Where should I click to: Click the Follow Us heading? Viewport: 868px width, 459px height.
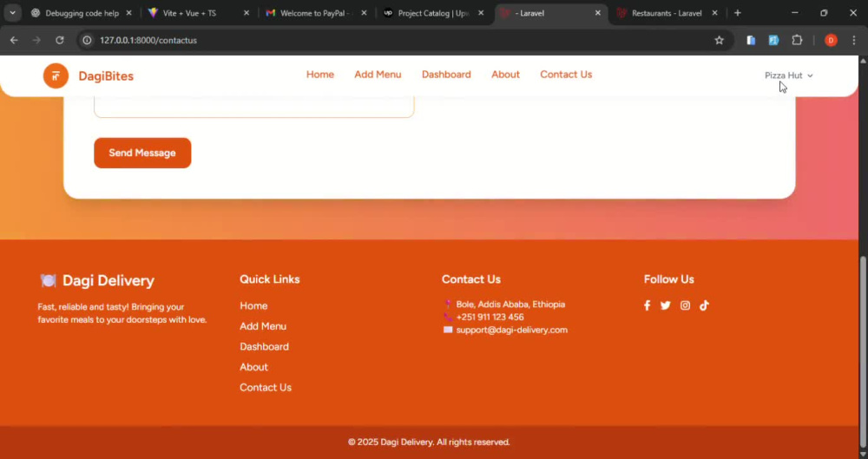tap(668, 279)
